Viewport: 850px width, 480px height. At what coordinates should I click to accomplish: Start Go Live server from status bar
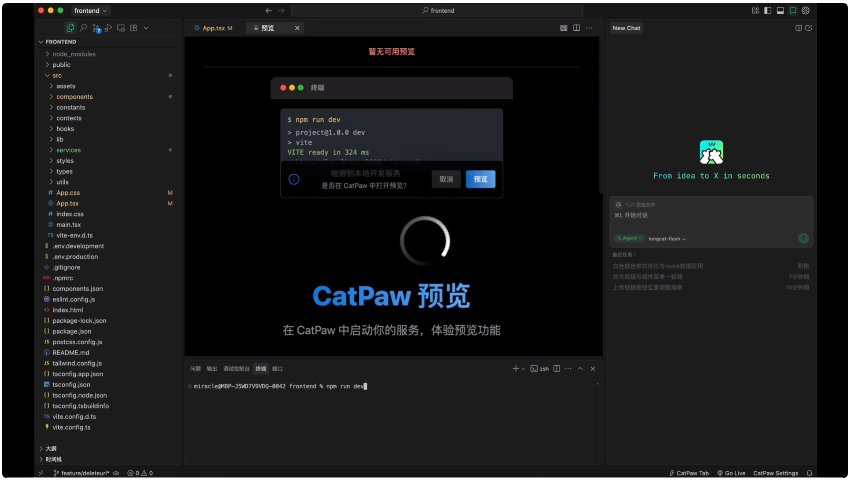click(x=731, y=473)
